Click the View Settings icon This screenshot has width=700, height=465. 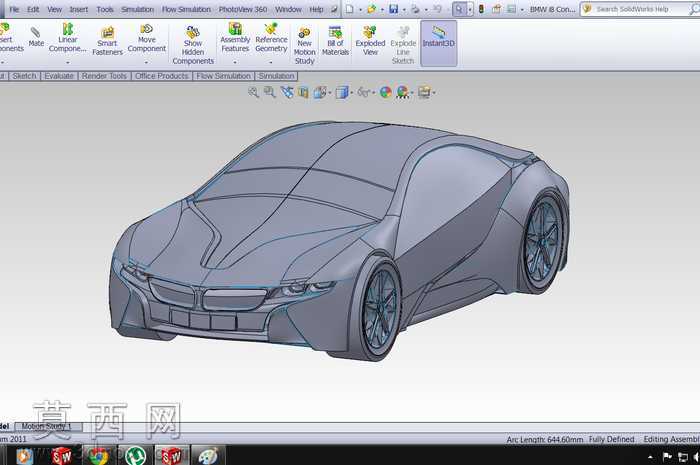coord(424,92)
